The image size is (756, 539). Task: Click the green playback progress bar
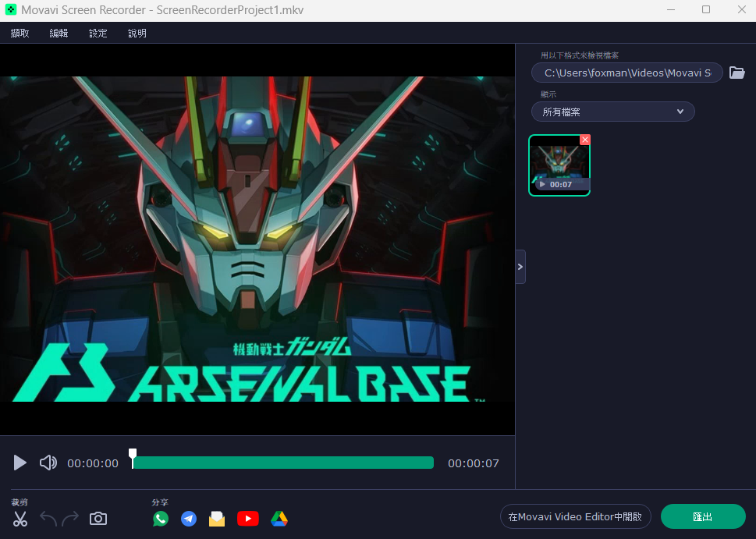click(283, 463)
